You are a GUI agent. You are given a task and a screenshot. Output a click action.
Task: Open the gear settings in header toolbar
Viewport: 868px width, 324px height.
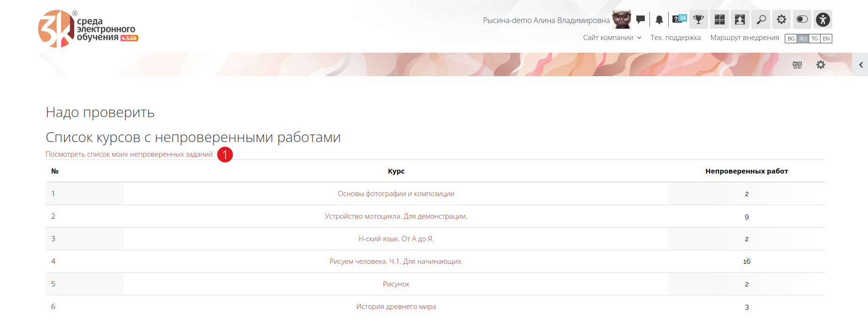coord(782,20)
